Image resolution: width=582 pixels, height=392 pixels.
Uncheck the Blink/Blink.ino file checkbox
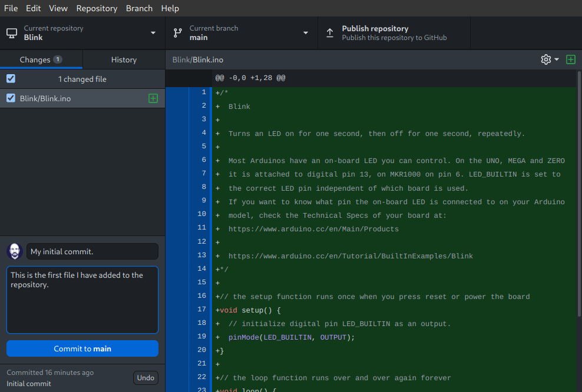pos(11,98)
